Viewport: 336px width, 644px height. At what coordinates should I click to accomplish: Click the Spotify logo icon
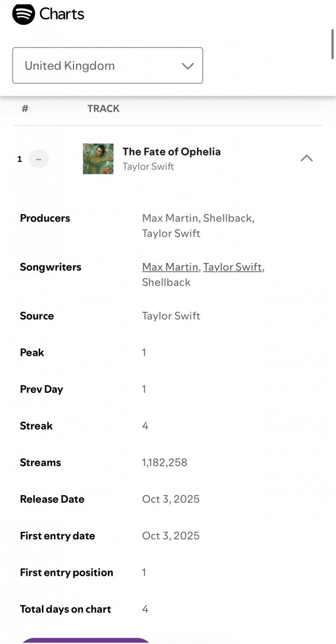tap(24, 14)
